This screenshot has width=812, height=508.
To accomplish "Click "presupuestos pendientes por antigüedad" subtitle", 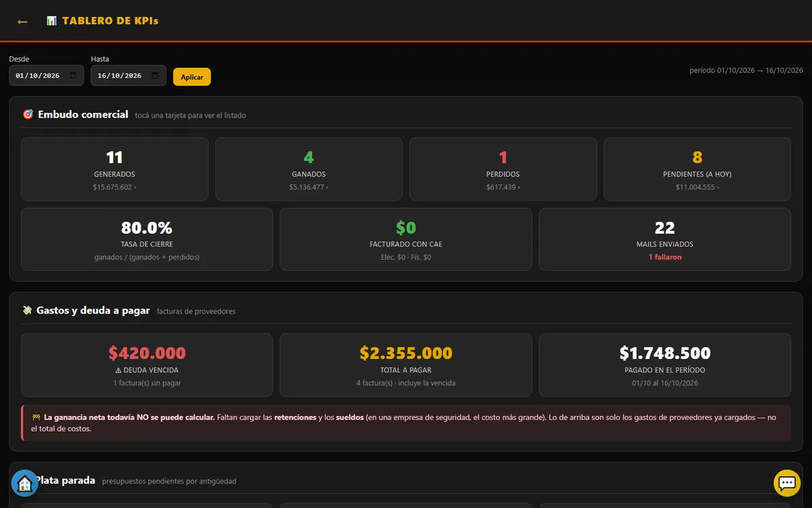I will pos(169,482).
